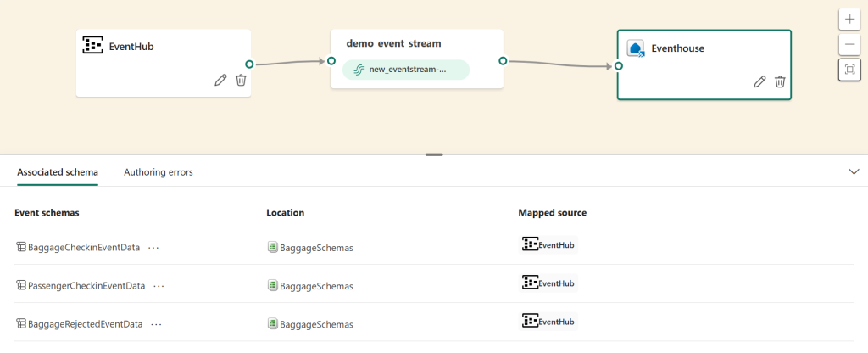Select the Associated schema tab

58,171
